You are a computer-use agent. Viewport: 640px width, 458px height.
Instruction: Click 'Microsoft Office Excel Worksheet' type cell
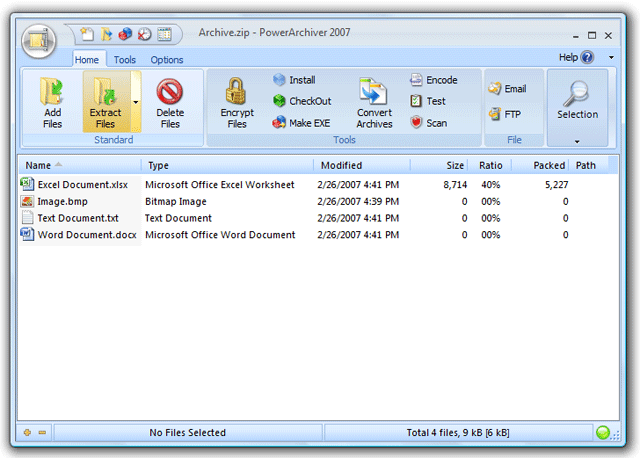point(220,185)
